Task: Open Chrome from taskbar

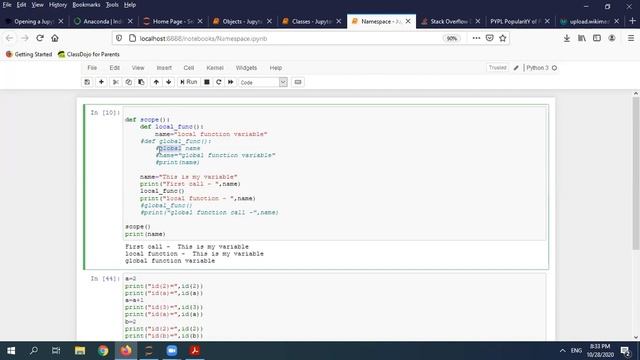Action: [103, 351]
